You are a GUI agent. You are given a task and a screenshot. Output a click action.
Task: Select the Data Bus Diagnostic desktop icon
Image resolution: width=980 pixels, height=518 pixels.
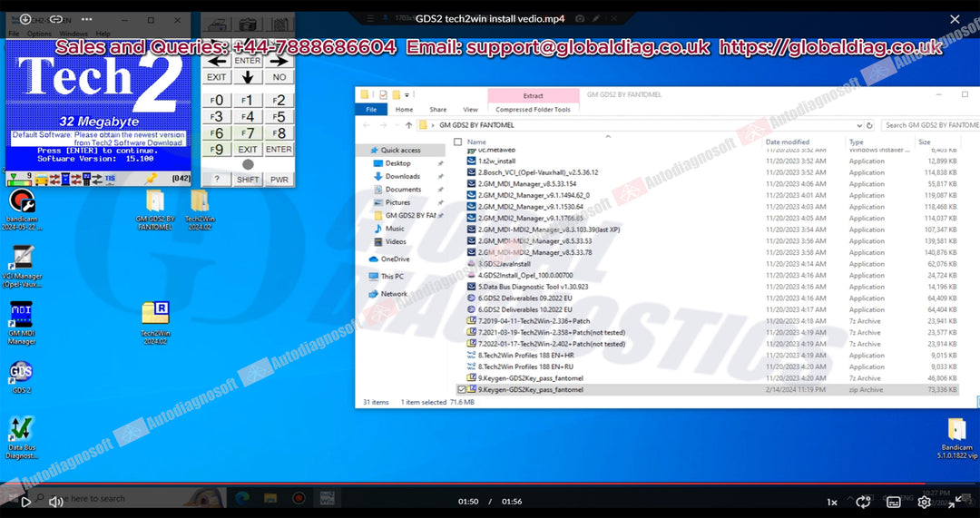(22, 438)
